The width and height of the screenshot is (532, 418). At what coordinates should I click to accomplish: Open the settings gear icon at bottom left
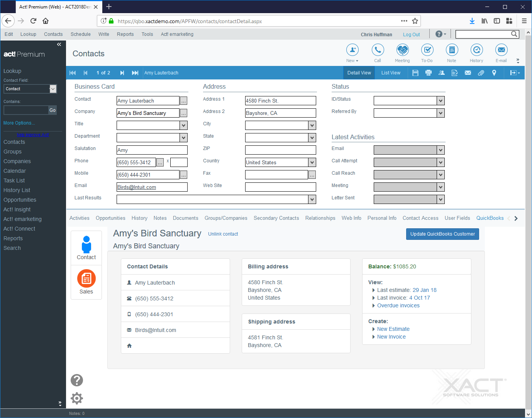(77, 398)
